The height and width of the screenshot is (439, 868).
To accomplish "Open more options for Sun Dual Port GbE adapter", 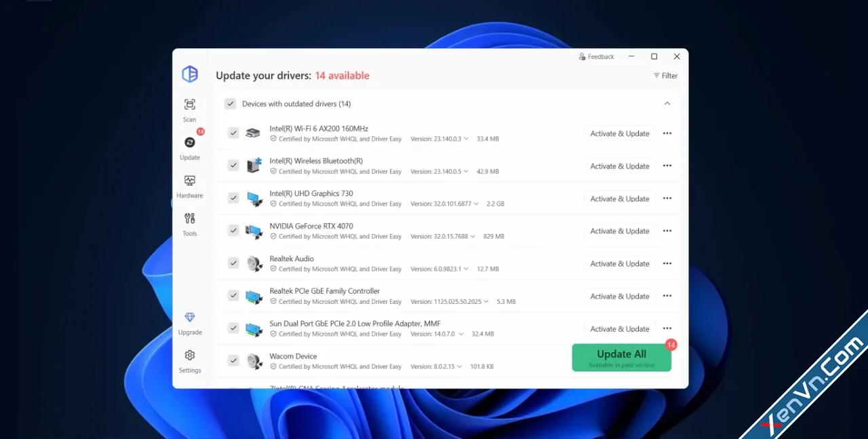I will [x=667, y=328].
